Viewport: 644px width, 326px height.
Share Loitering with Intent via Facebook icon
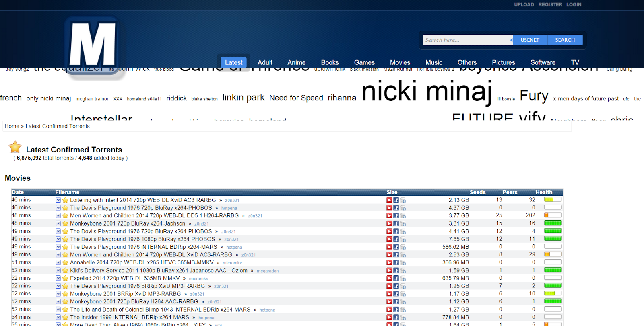pyautogui.click(x=396, y=200)
